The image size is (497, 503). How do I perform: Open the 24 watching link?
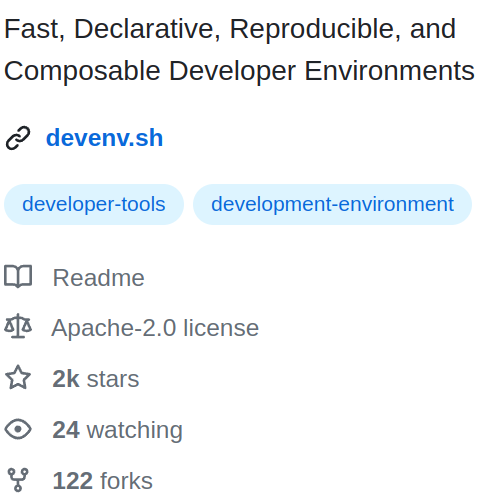(117, 430)
